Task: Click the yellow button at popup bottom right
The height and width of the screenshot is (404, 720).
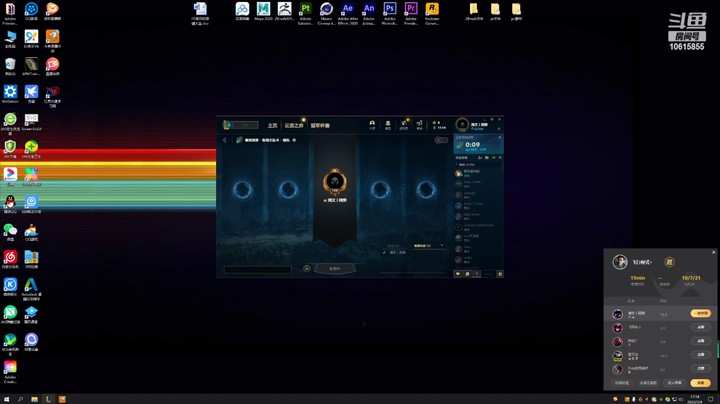Action: pos(700,383)
